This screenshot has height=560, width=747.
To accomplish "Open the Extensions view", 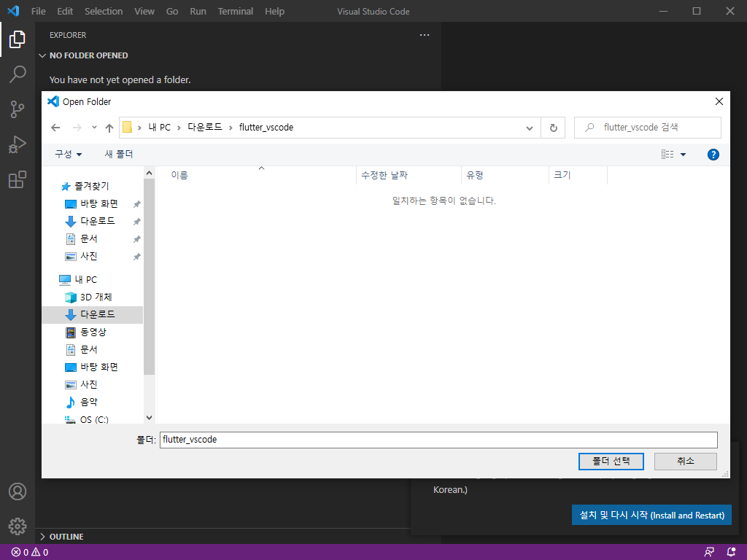I will click(x=18, y=179).
